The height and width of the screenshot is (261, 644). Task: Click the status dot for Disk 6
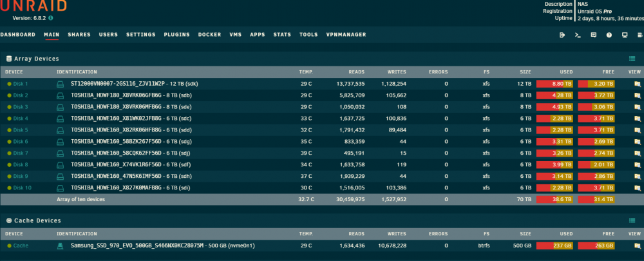[9, 142]
